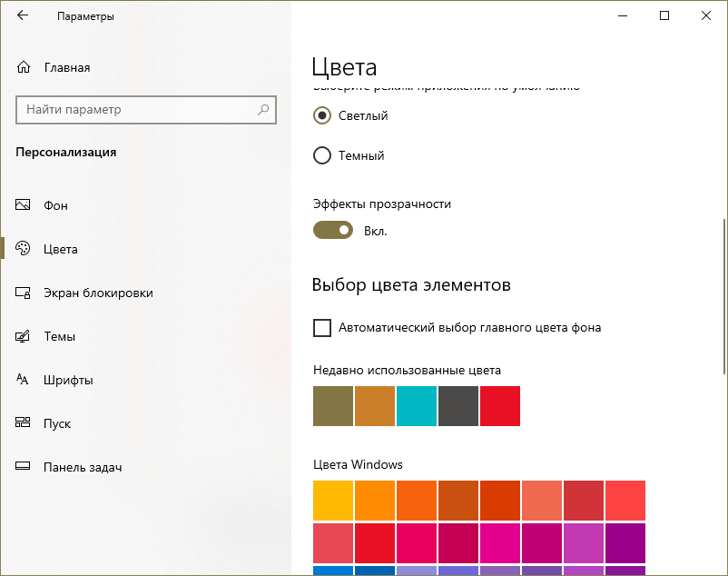Click the back arrow icon
Viewport: 728px width, 576px height.
tap(23, 15)
